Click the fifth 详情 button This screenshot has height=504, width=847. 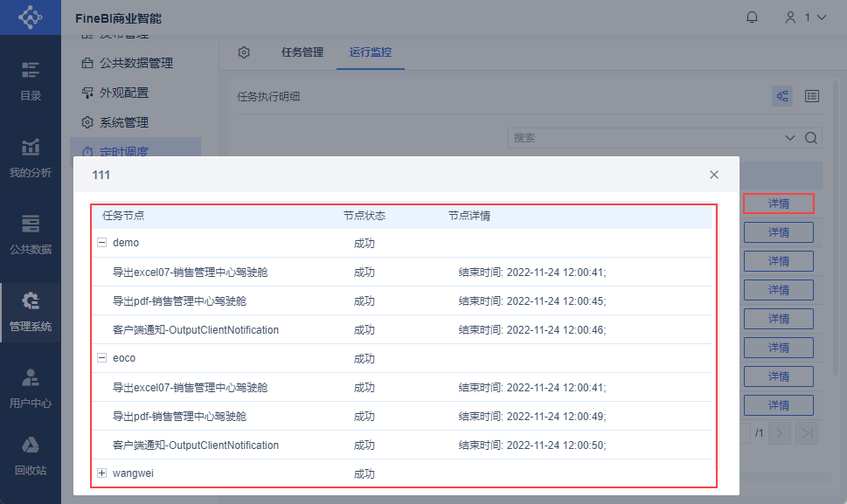(x=779, y=319)
